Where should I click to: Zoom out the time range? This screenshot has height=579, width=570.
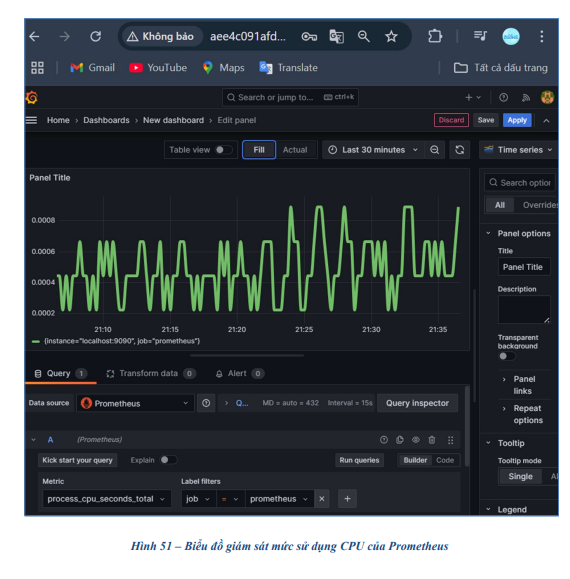pyautogui.click(x=435, y=150)
